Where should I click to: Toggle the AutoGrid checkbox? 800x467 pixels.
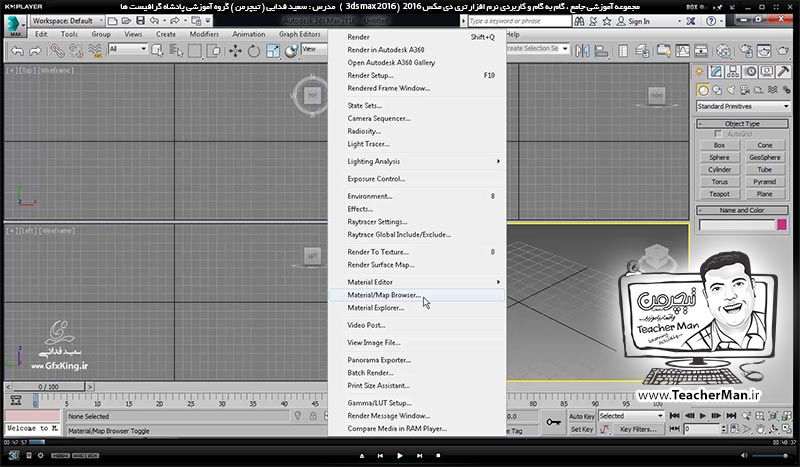718,134
